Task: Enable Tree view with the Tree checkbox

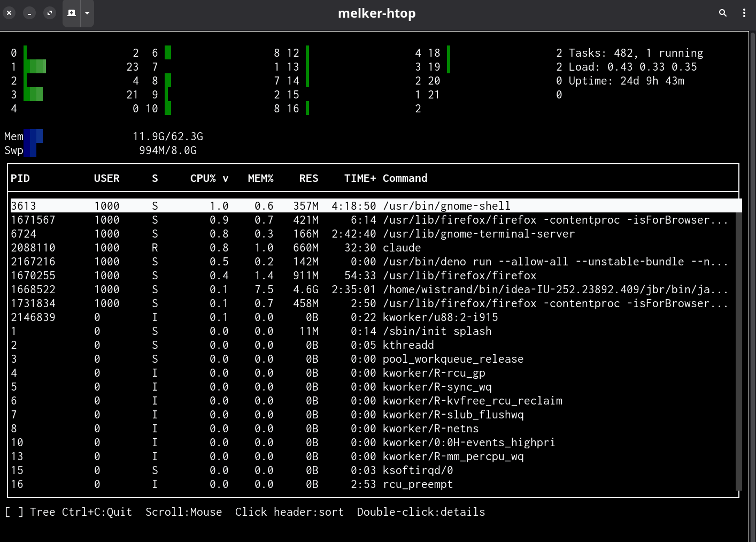Action: click(14, 512)
